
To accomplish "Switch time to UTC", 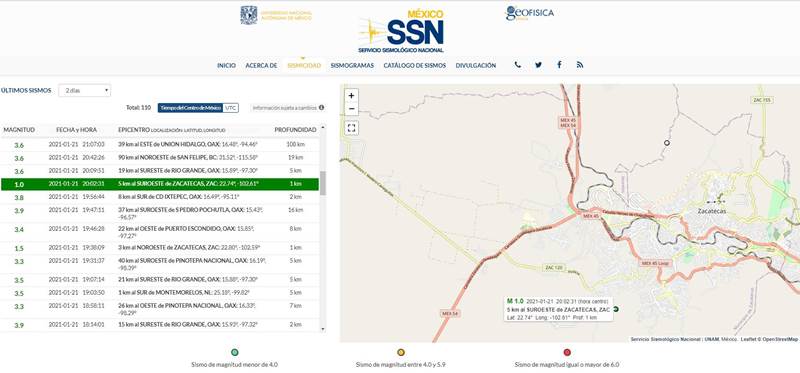I will coord(231,108).
